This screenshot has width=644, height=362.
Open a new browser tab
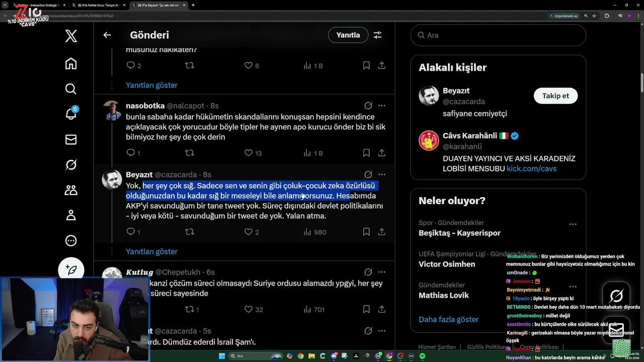point(193,5)
